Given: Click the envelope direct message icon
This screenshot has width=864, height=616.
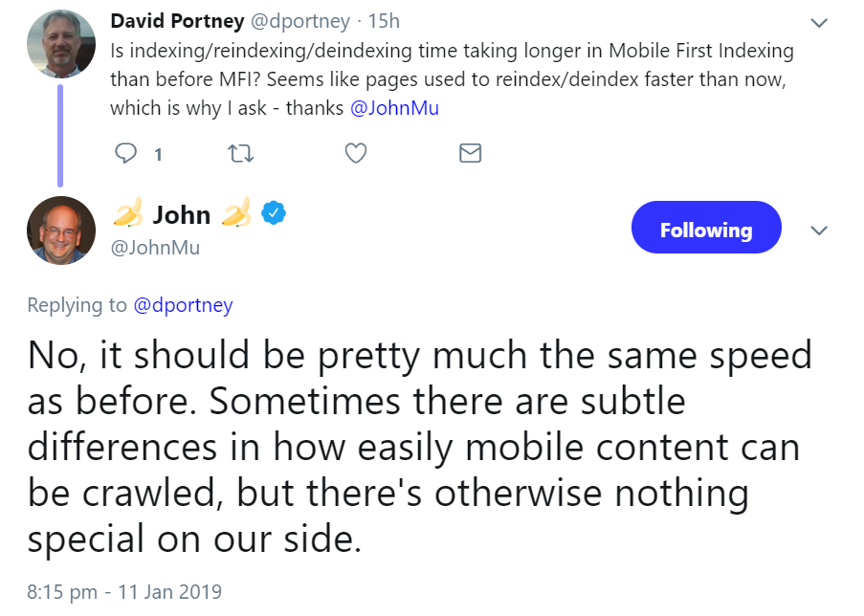Looking at the screenshot, I should tap(470, 153).
